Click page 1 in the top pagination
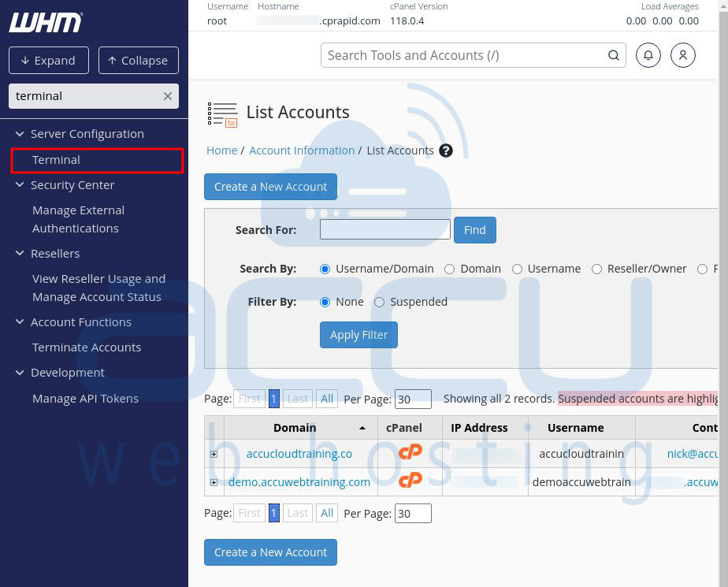728x587 pixels. [x=274, y=399]
